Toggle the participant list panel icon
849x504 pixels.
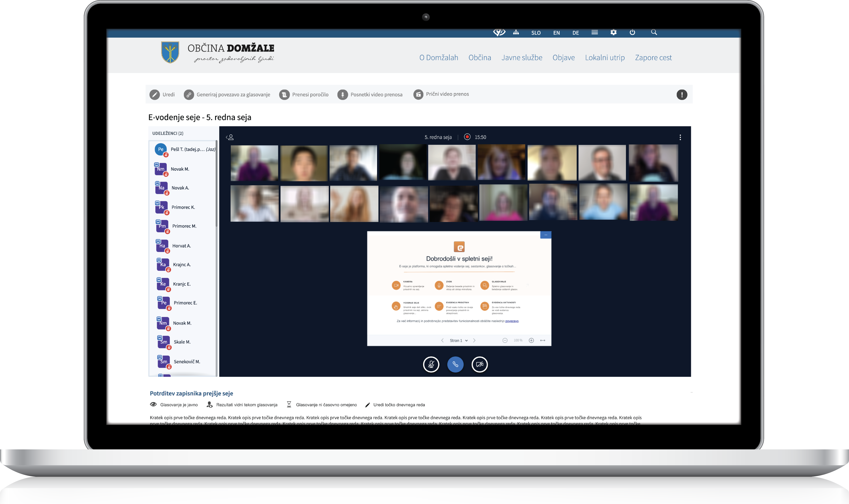230,137
